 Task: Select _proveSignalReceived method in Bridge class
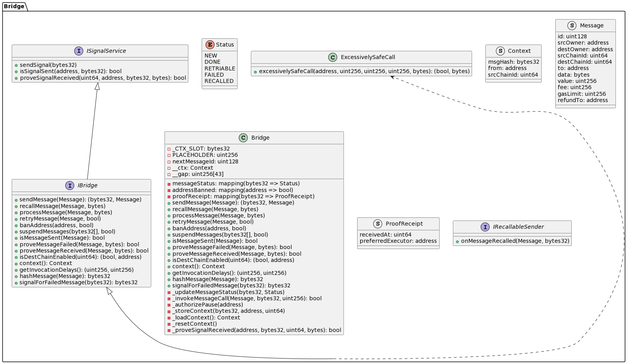click(256, 330)
